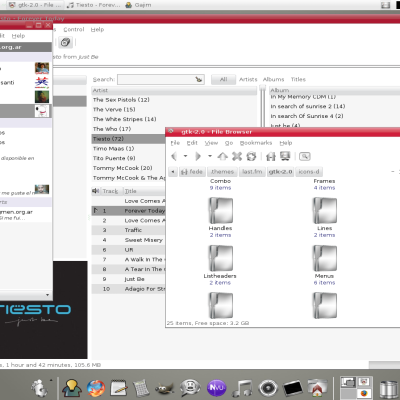Open the home folder icon in the dock
The image size is (400, 400).
pyautogui.click(x=317, y=388)
